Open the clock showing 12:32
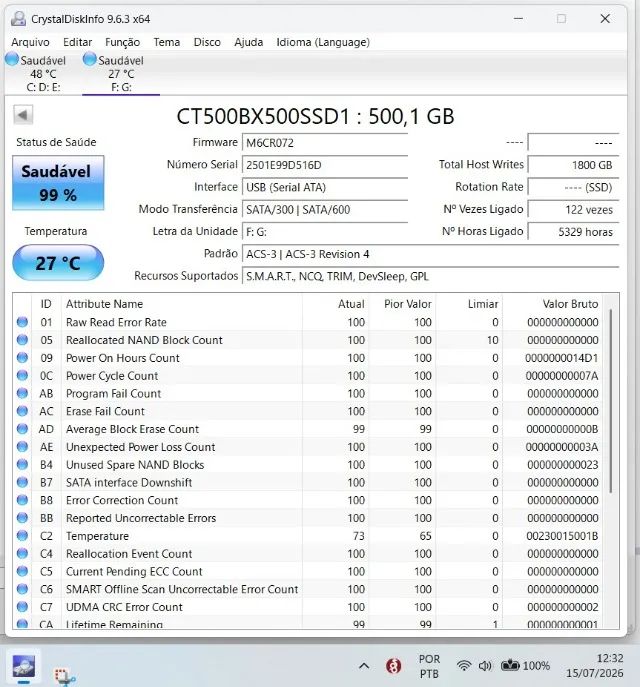 coord(594,666)
